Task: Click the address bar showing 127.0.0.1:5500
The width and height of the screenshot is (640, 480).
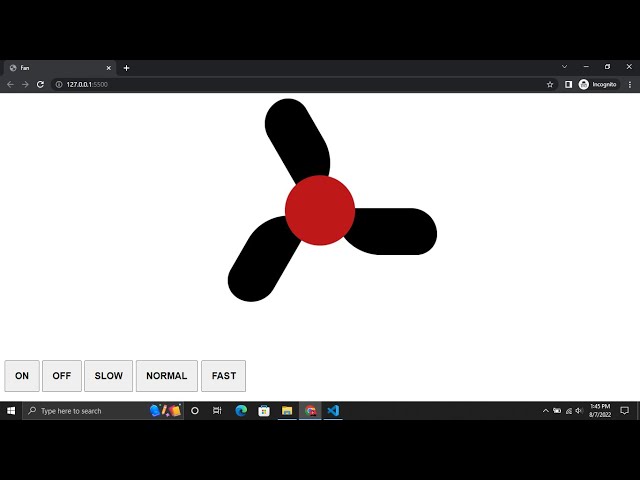Action: click(x=302, y=84)
